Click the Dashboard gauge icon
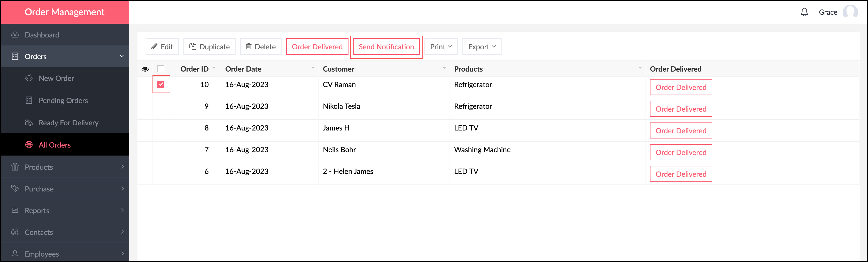Viewport: 868px width, 262px height. (15, 35)
